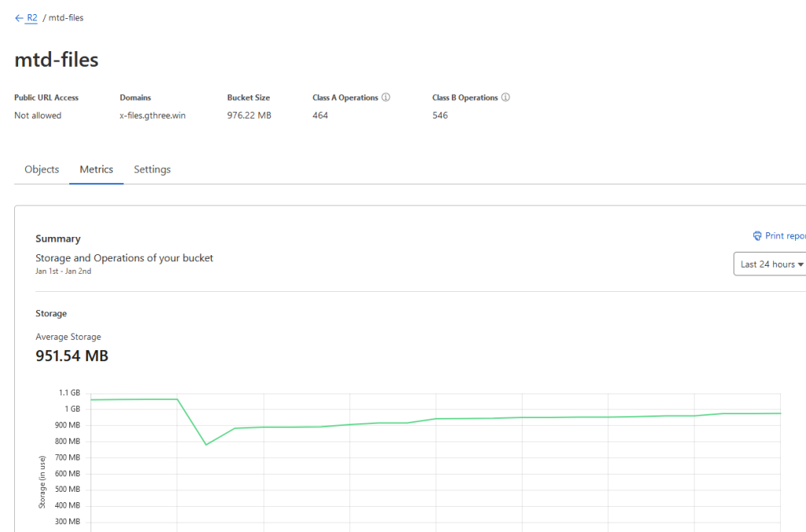Open the Last 24 hours dropdown
The height and width of the screenshot is (532, 806).
point(771,264)
